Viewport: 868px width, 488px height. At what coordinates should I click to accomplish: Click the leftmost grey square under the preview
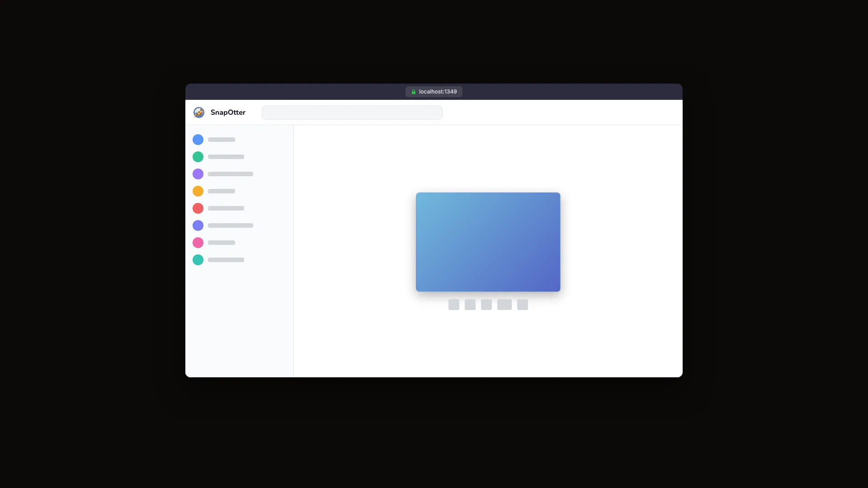(x=454, y=305)
